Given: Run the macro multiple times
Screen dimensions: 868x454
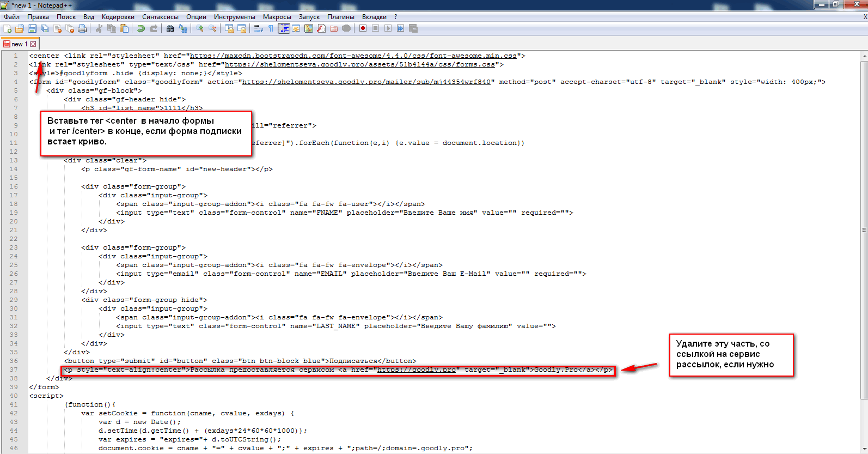Looking at the screenshot, I should (x=401, y=28).
